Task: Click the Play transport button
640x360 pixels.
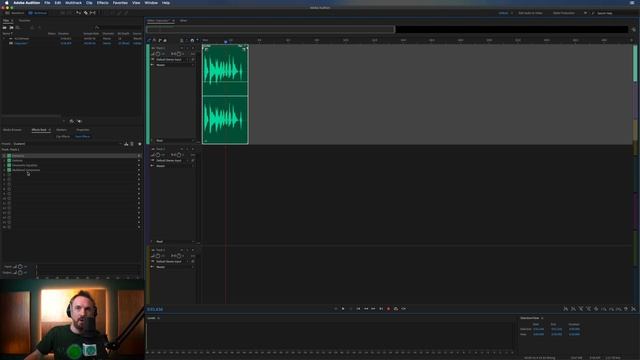Action: pyautogui.click(x=343, y=309)
